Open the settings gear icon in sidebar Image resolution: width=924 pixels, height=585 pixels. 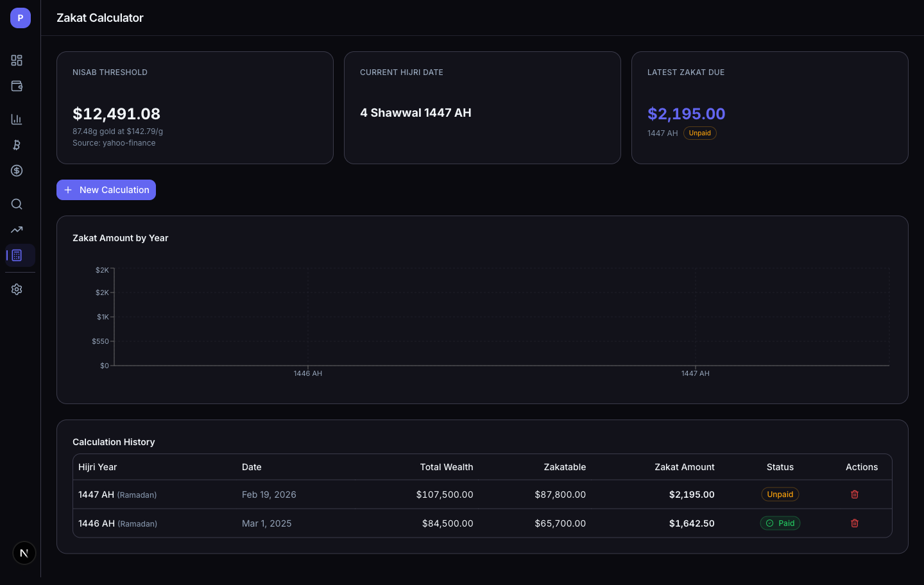point(17,289)
